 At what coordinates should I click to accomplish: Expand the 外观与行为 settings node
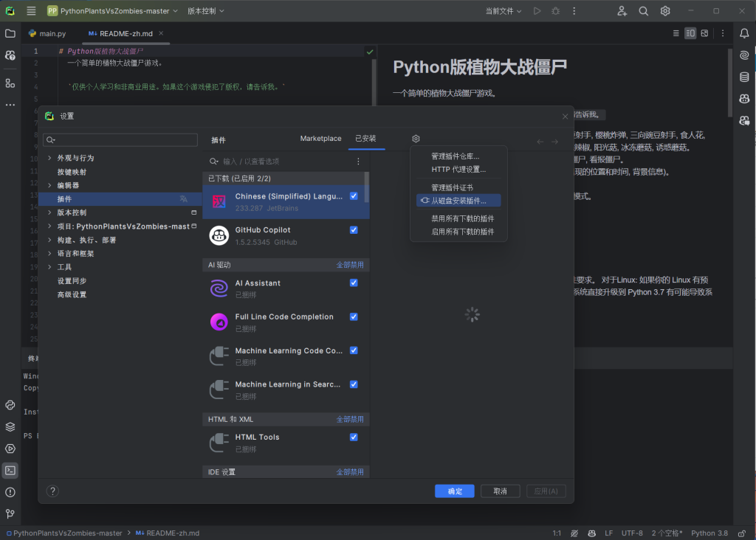(x=49, y=158)
